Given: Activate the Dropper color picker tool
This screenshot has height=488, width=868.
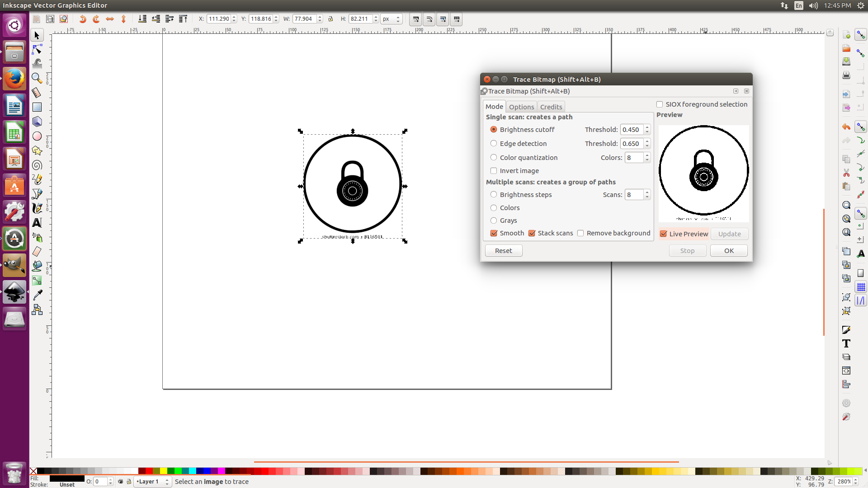Looking at the screenshot, I should (37, 295).
